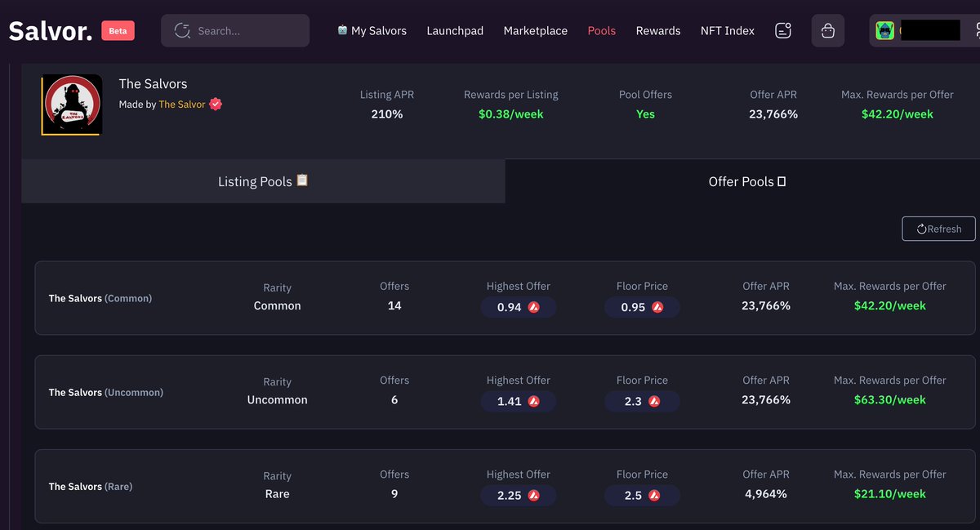The width and height of the screenshot is (980, 530).
Task: Click the green profile avatar
Action: pos(885,31)
